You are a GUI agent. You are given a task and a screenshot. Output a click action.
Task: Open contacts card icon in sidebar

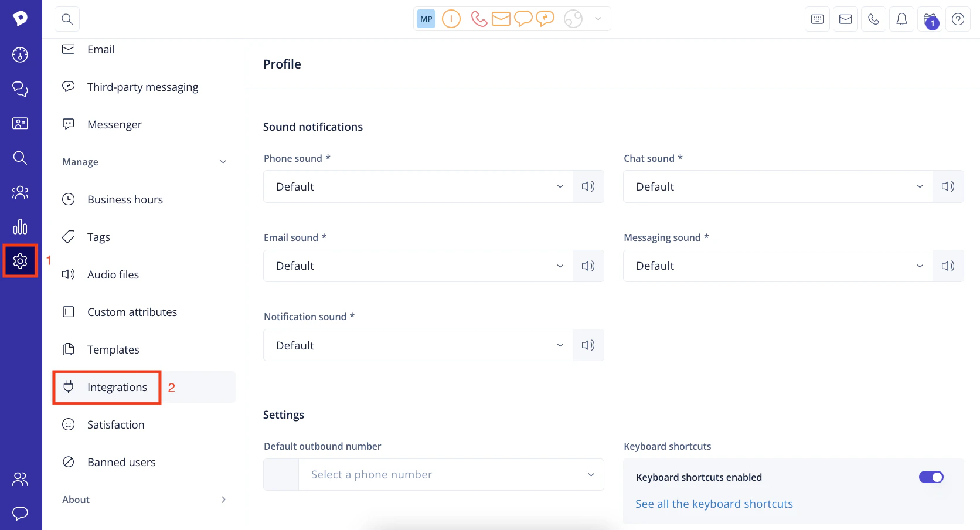[21, 123]
